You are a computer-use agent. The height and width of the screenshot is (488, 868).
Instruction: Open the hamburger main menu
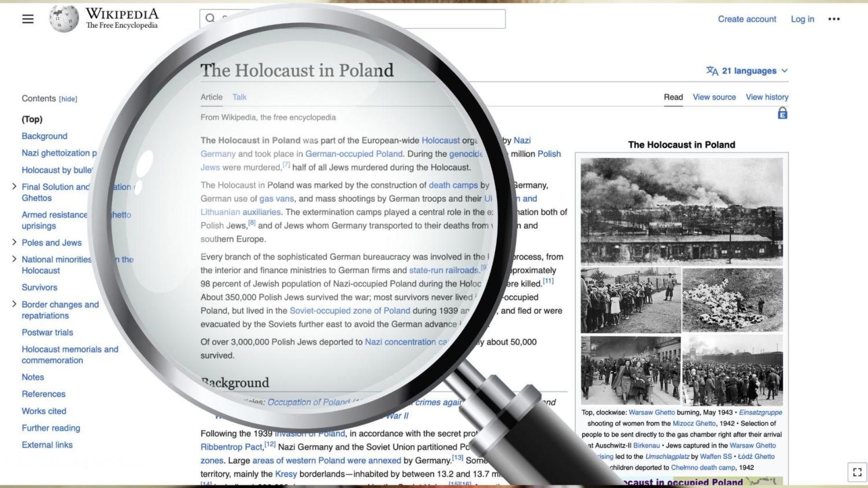pyautogui.click(x=28, y=19)
